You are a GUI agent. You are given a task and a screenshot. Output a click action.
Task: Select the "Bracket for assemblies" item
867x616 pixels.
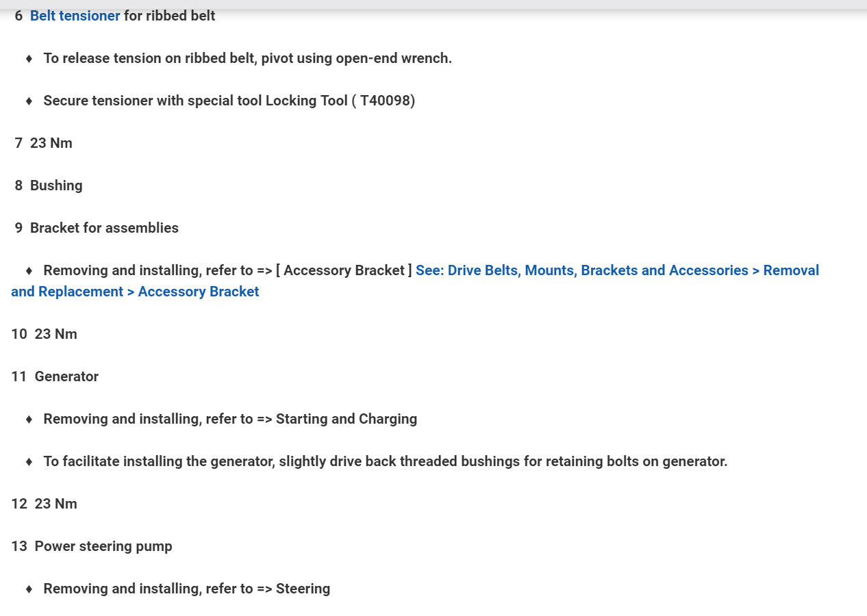tap(104, 228)
